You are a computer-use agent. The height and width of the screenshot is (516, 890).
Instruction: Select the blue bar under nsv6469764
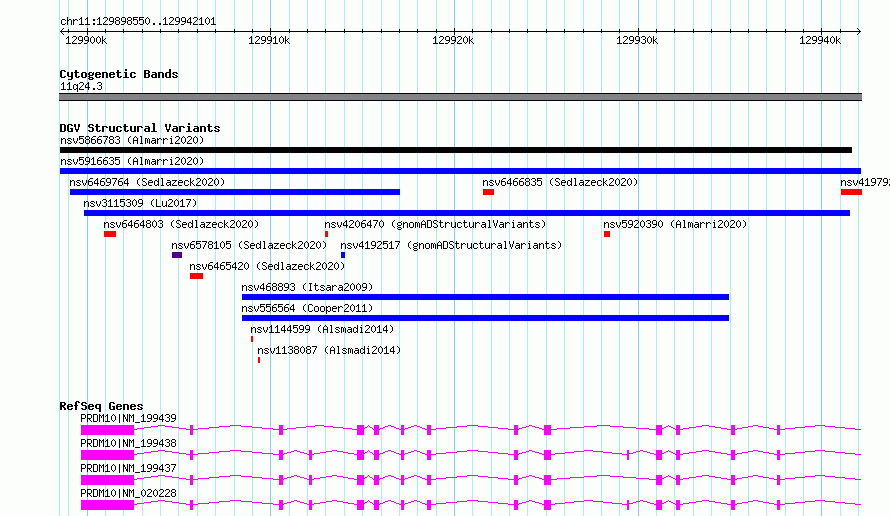point(235,192)
